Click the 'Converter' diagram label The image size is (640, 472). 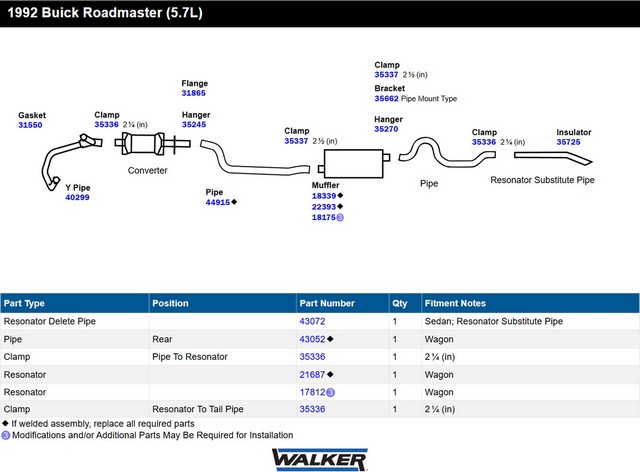[x=147, y=171]
